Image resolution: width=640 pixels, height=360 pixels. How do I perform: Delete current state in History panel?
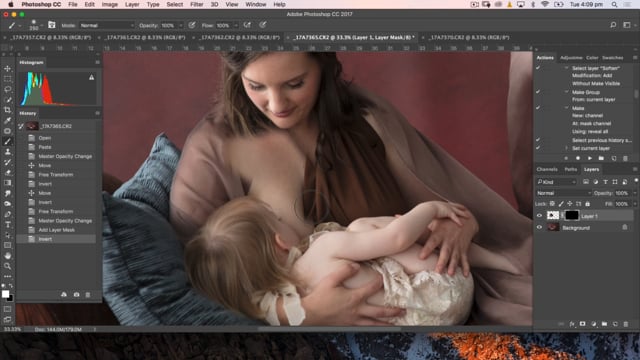tap(88, 294)
